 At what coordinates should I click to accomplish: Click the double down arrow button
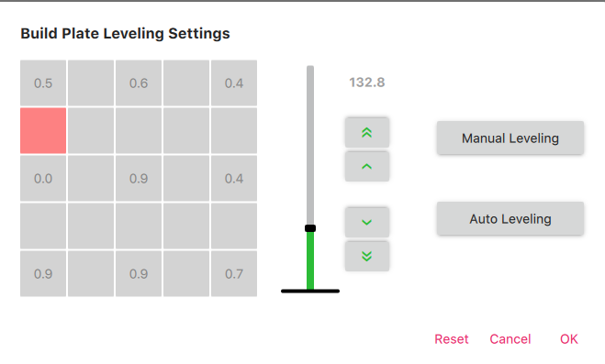[x=367, y=256]
